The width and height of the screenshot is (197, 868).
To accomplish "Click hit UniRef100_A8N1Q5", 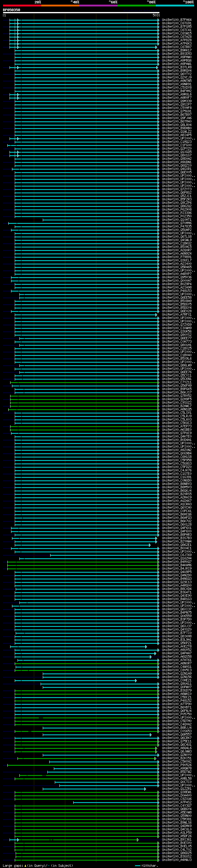I will pos(176,410).
